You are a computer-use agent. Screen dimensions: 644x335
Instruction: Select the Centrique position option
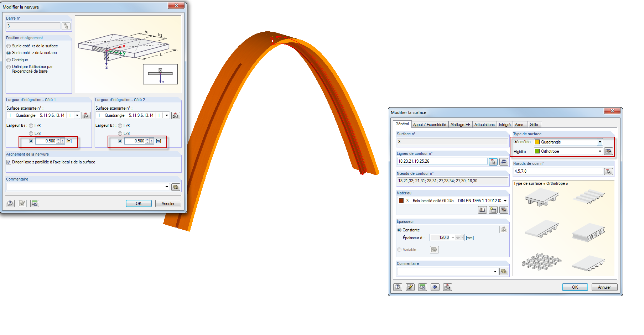(x=9, y=60)
